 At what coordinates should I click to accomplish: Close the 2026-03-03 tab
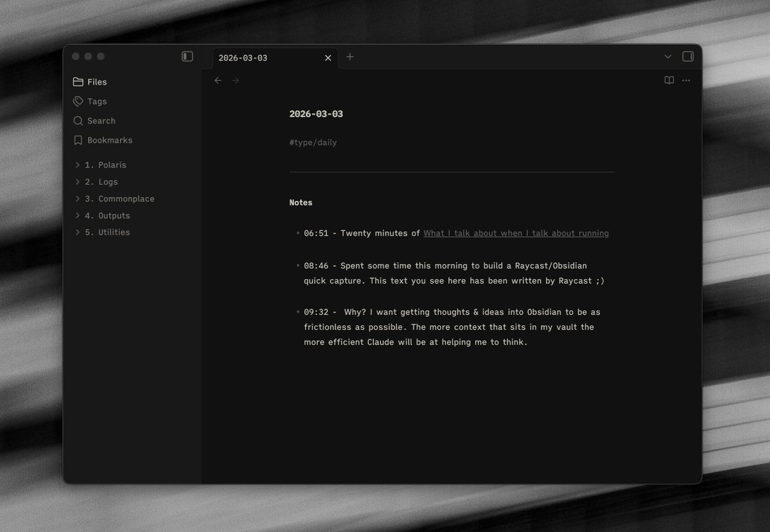click(328, 58)
